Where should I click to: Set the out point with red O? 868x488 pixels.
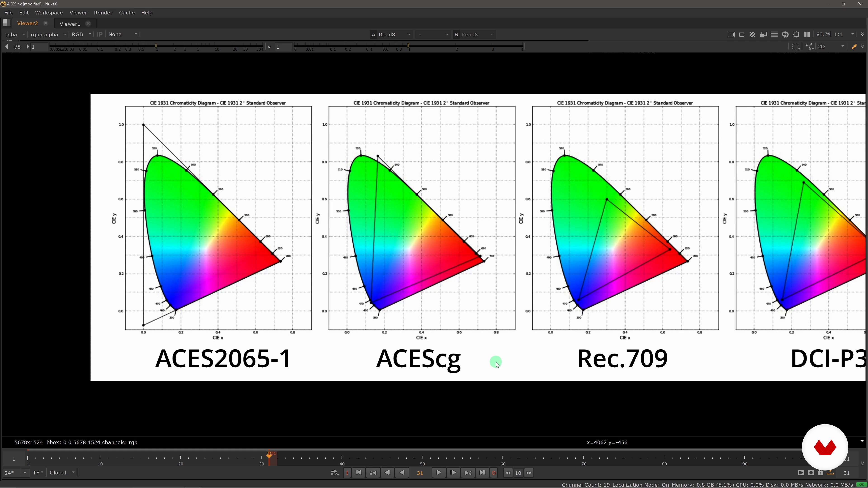click(494, 473)
